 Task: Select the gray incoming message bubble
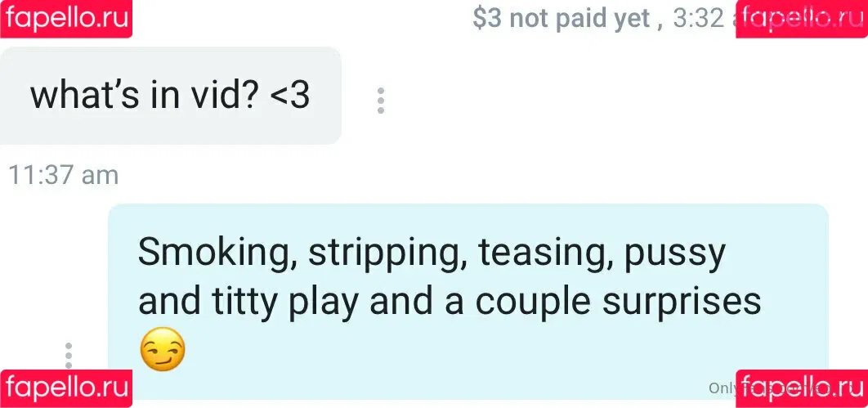pos(170,95)
